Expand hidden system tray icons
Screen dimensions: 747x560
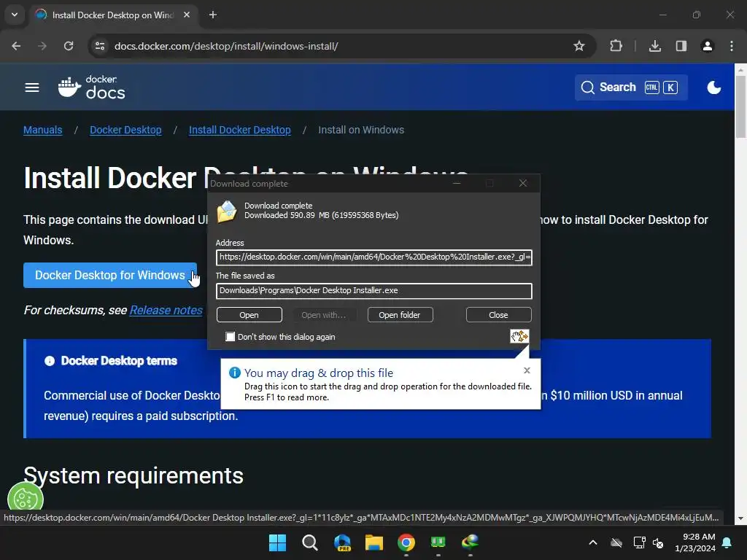tap(593, 542)
